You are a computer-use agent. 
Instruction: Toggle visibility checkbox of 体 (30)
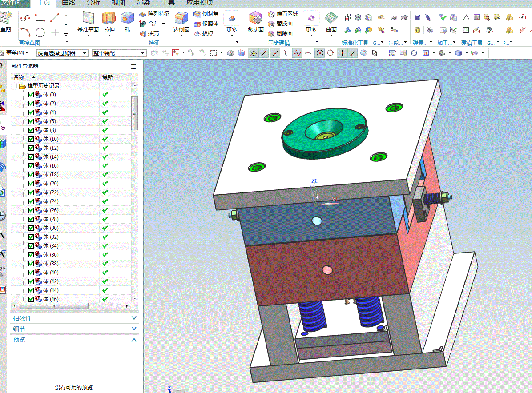31,228
